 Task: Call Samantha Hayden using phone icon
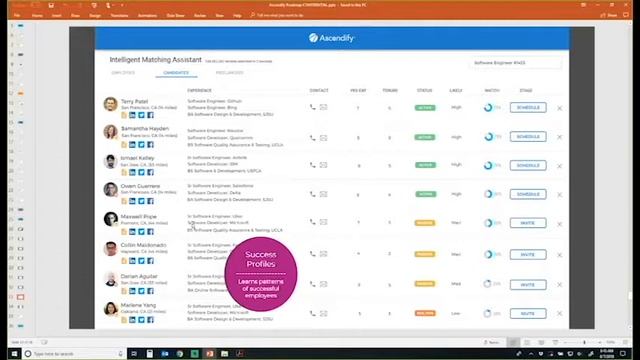pos(313,138)
